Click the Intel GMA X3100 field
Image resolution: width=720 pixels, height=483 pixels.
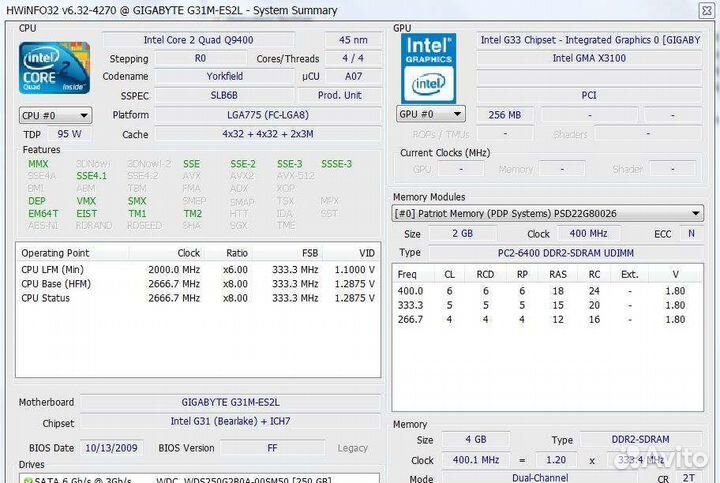[590, 58]
